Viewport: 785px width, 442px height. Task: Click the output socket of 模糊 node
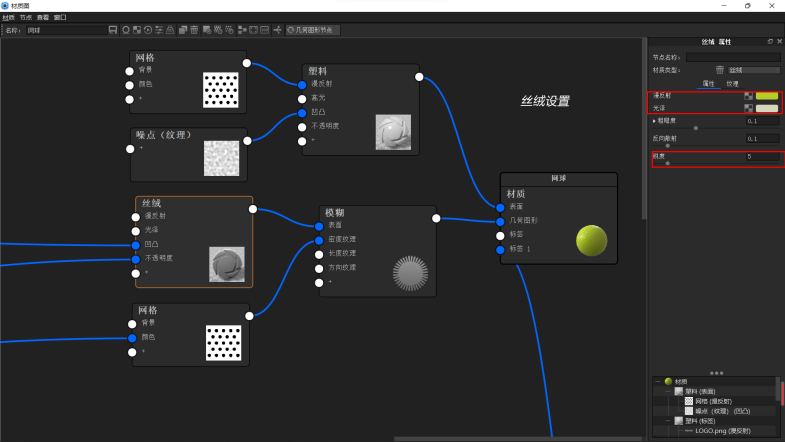tap(435, 217)
